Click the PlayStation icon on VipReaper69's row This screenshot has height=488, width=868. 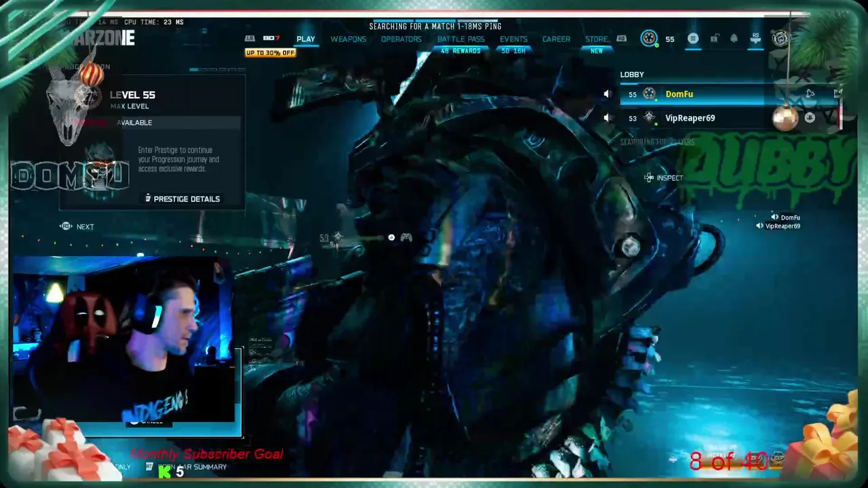pyautogui.click(x=810, y=118)
